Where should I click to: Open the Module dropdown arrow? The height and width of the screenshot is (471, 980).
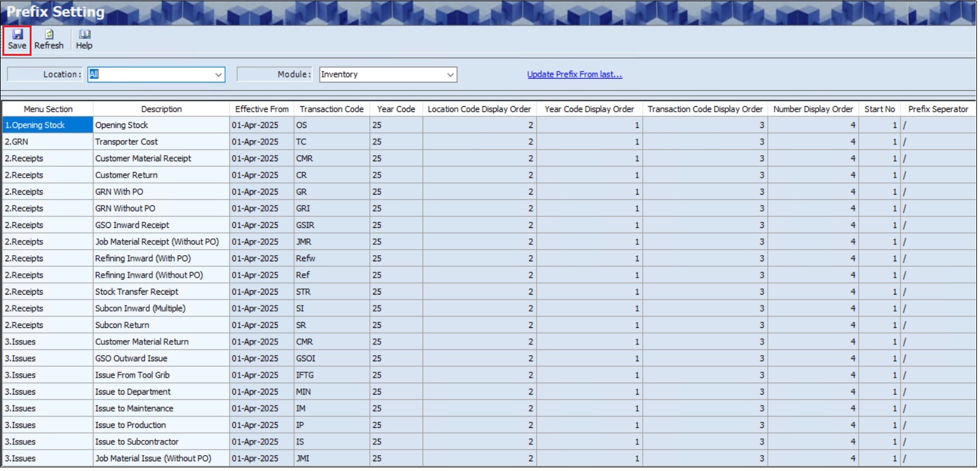(x=450, y=75)
